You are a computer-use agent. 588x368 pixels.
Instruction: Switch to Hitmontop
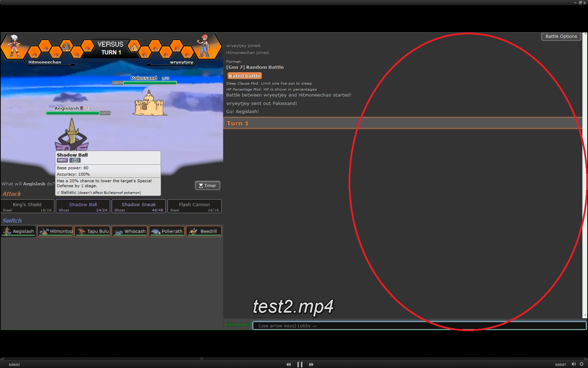(x=55, y=231)
